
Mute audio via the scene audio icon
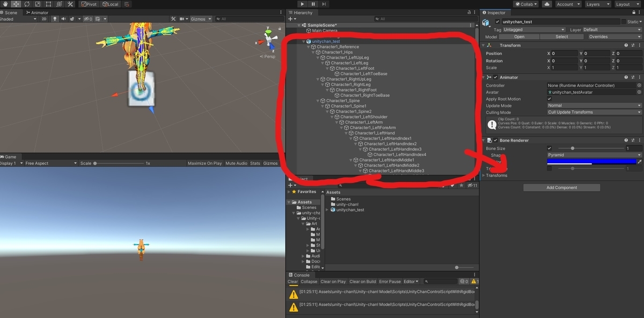point(63,18)
